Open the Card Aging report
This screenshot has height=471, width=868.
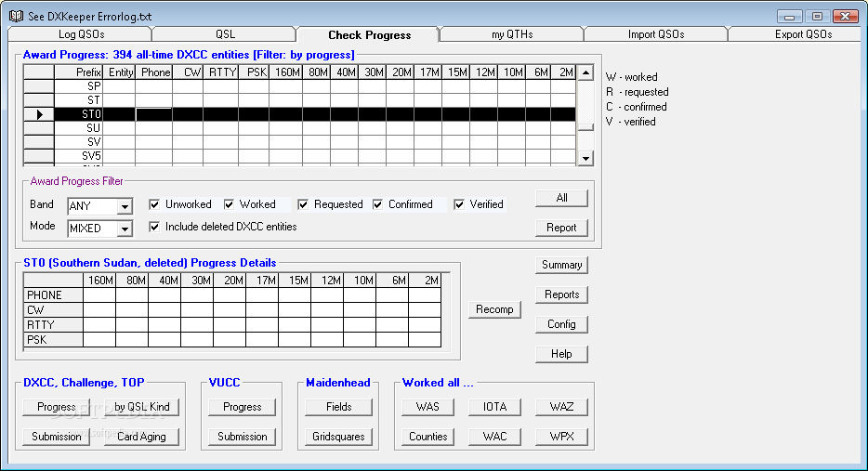pyautogui.click(x=141, y=437)
